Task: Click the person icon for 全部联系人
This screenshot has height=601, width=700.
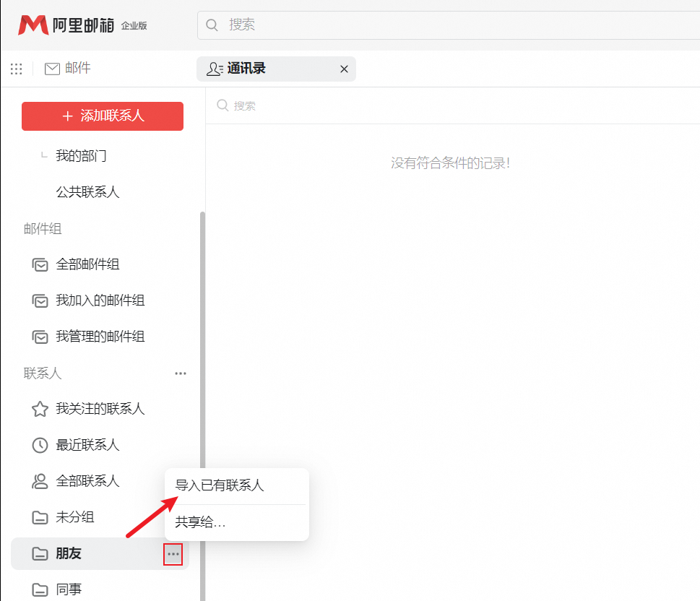Action: (x=40, y=481)
